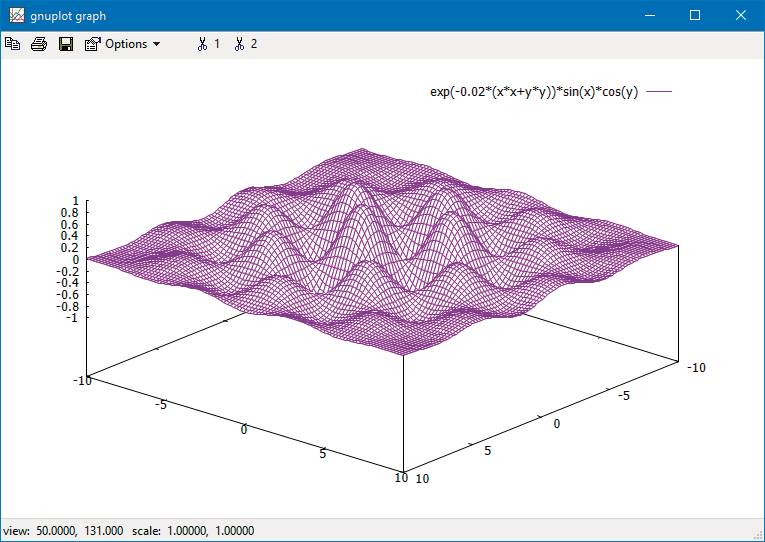This screenshot has width=765, height=542.
Task: Click the z-axis label 0.4
Action: pos(70,236)
